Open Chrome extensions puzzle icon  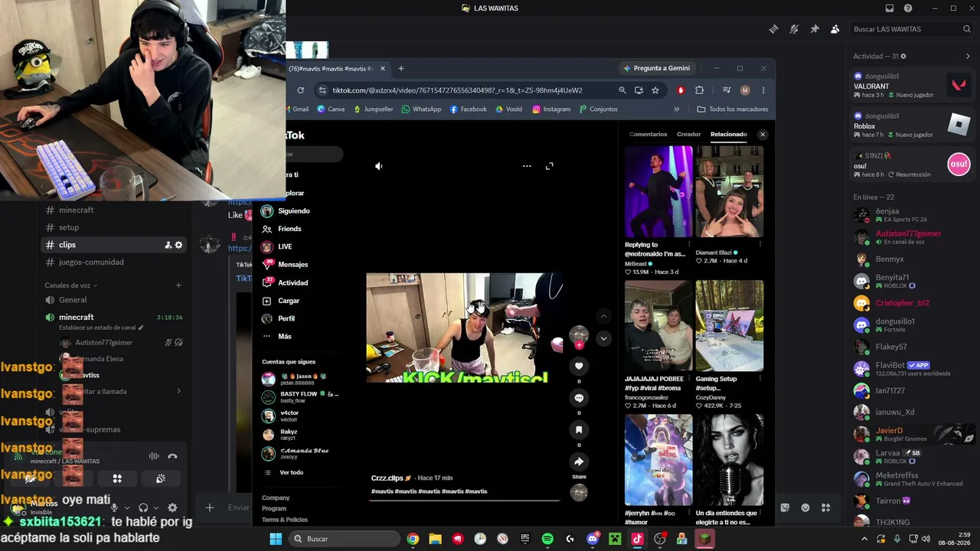click(699, 90)
